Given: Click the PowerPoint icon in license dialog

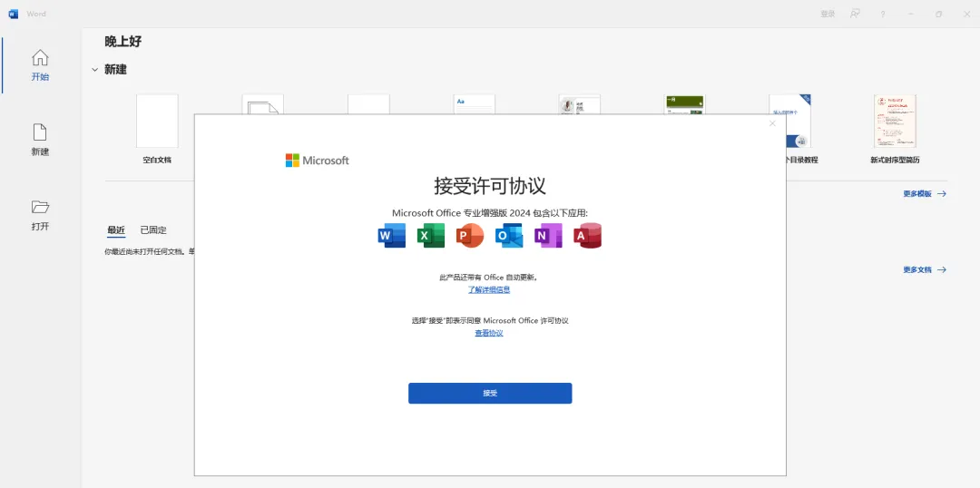Looking at the screenshot, I should click(470, 236).
